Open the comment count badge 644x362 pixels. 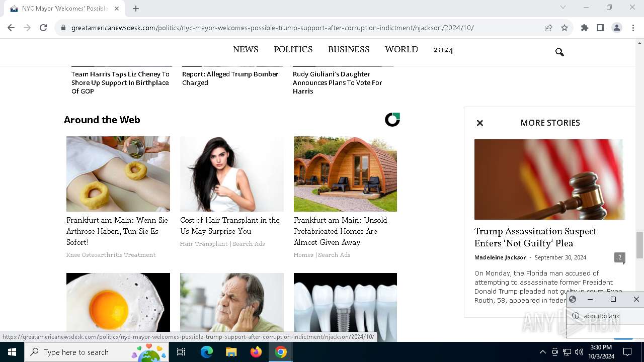620,257
